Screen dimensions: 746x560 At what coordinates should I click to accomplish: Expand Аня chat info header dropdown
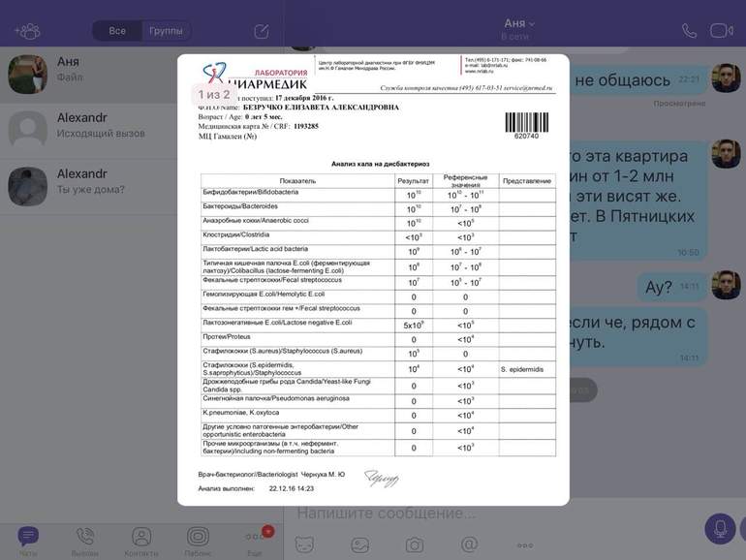pos(520,23)
